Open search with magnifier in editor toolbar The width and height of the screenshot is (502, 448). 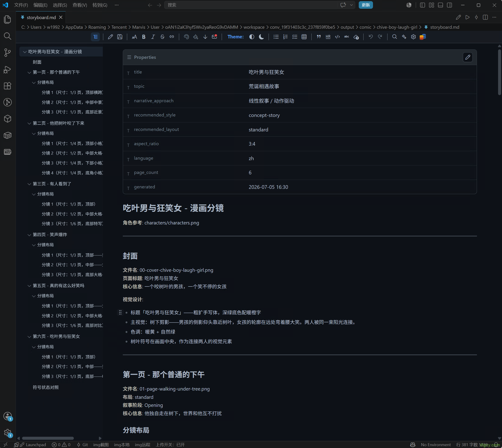click(x=395, y=37)
